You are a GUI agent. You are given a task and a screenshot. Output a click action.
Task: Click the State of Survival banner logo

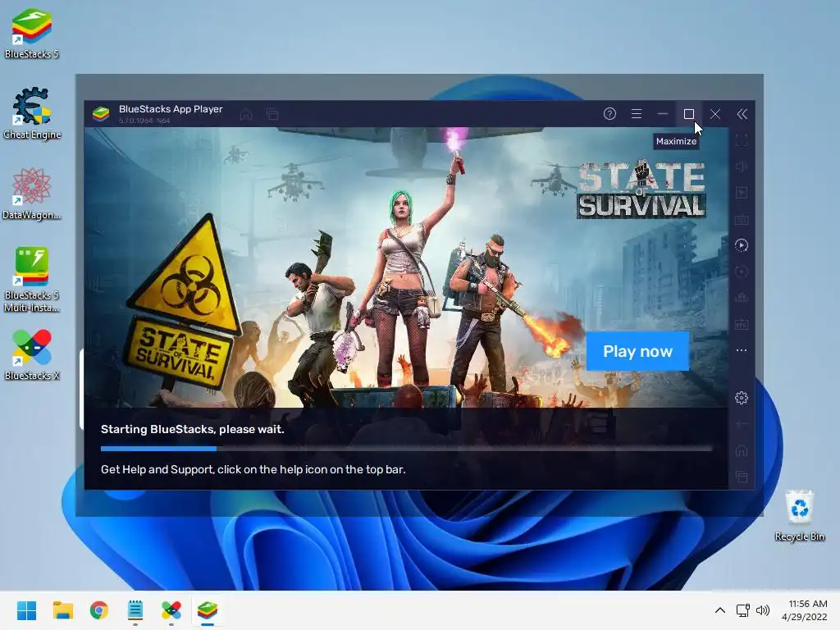click(x=641, y=189)
